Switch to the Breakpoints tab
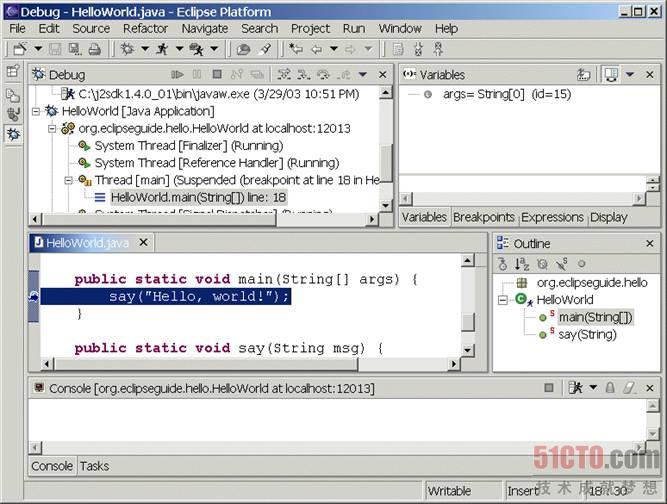The width and height of the screenshot is (667, 504). coord(484,217)
